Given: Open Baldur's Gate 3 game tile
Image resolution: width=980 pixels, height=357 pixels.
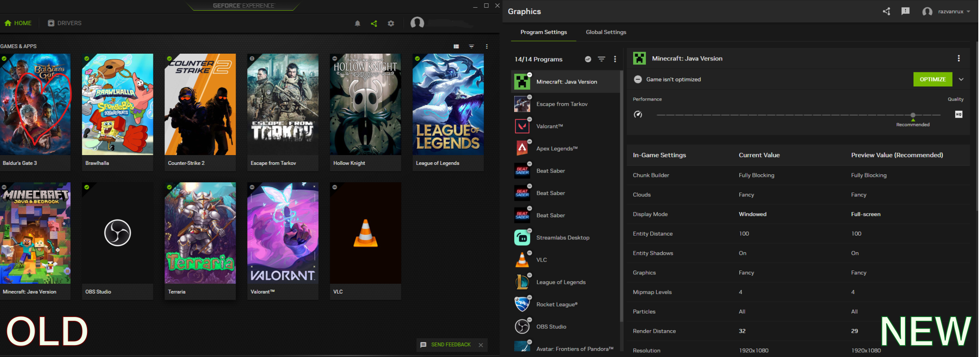Looking at the screenshot, I should (x=35, y=112).
